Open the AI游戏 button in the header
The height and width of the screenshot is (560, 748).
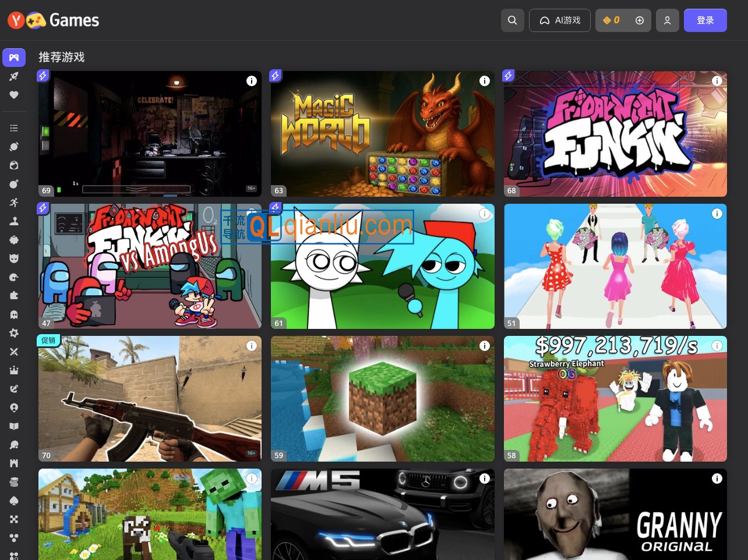(560, 20)
